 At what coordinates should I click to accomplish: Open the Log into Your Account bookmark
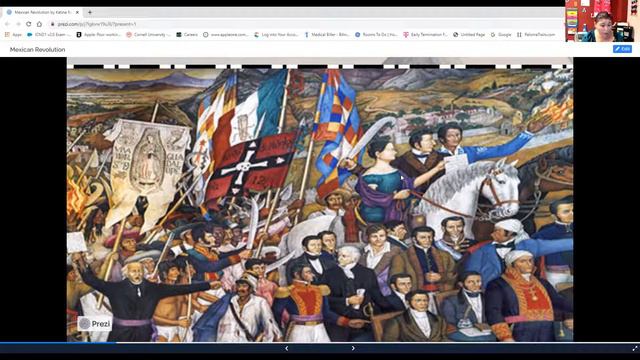point(276,35)
